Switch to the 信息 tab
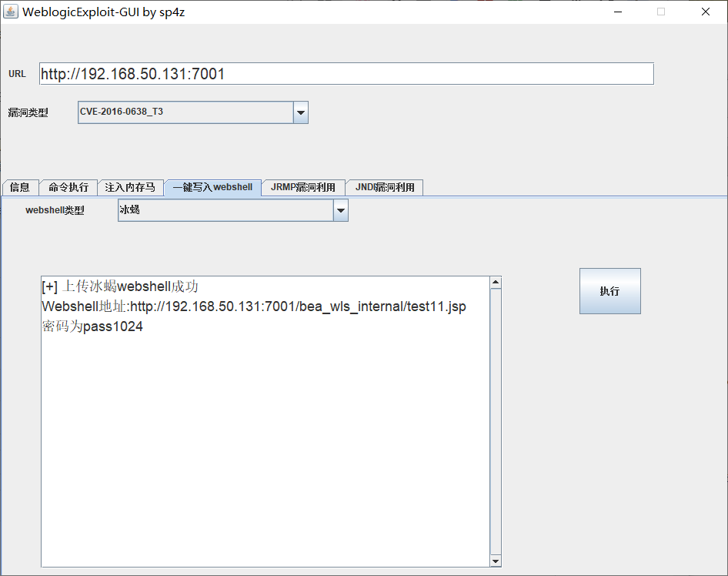The width and height of the screenshot is (728, 576). point(20,187)
